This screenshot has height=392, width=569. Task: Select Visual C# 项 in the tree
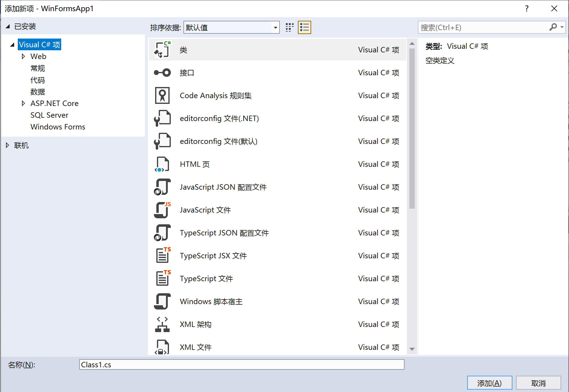(39, 45)
